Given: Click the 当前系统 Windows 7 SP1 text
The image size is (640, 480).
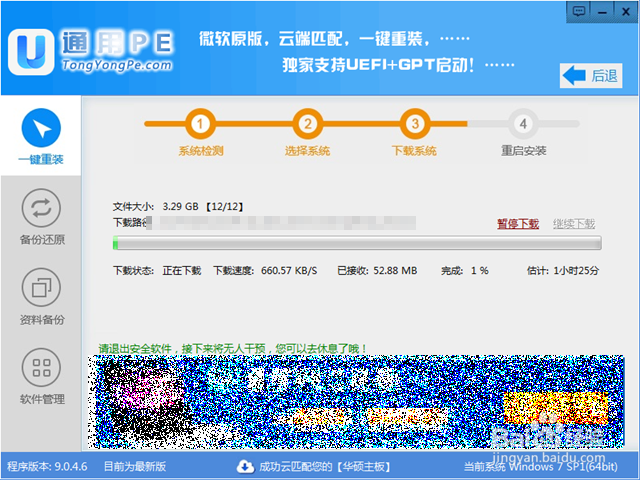Looking at the screenshot, I should (x=540, y=466).
